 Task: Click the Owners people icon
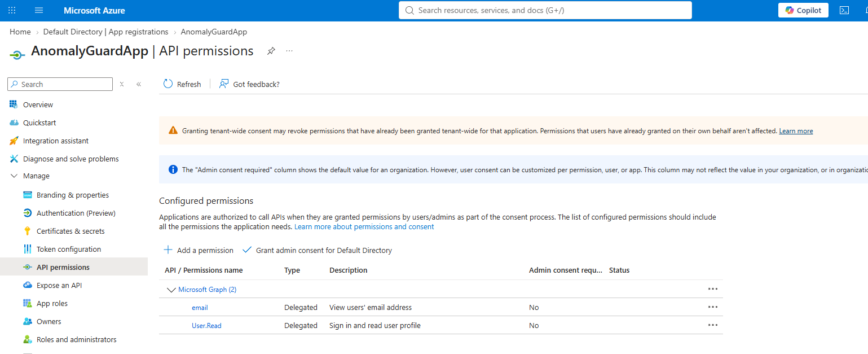point(28,321)
